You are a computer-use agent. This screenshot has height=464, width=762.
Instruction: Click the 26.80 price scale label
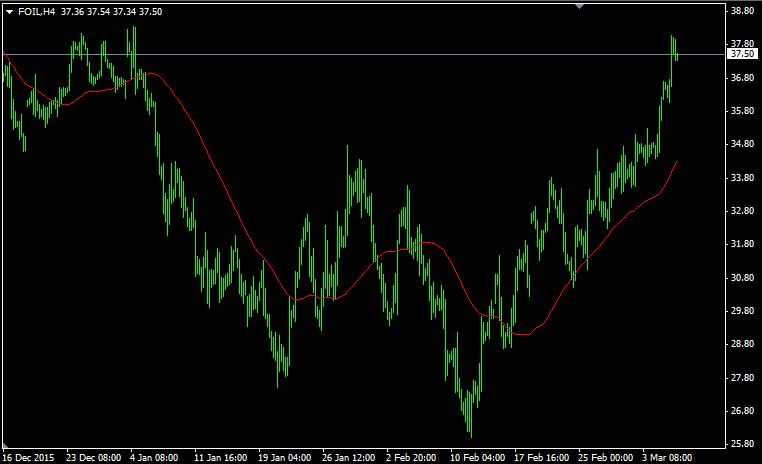coord(742,411)
